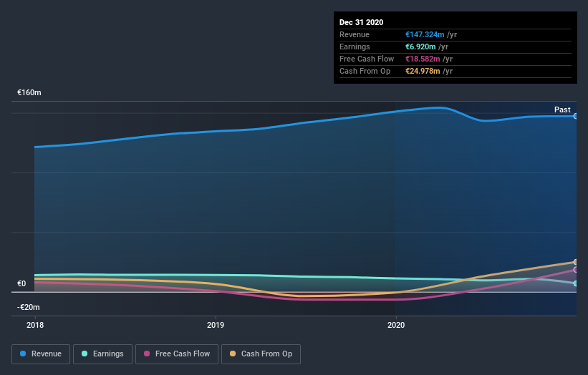Image resolution: width=588 pixels, height=375 pixels.
Task: Click the 2018 x-axis label
Action: (35, 325)
